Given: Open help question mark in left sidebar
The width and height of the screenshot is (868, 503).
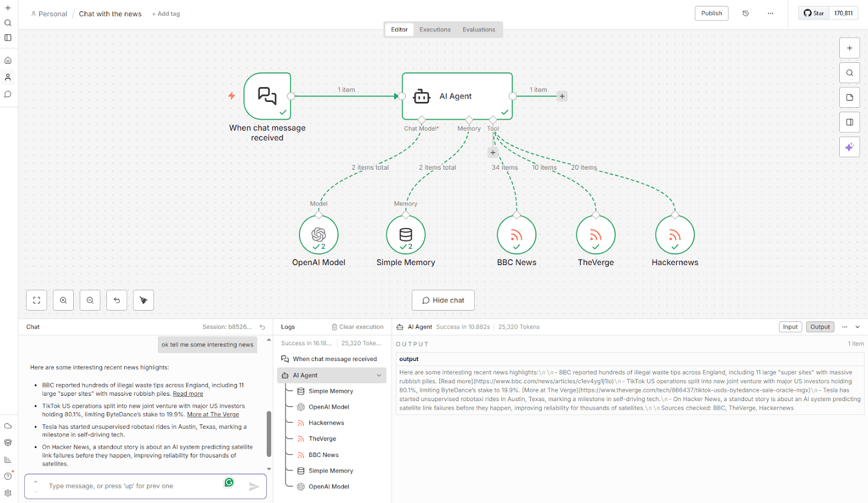Looking at the screenshot, I should (x=8, y=476).
